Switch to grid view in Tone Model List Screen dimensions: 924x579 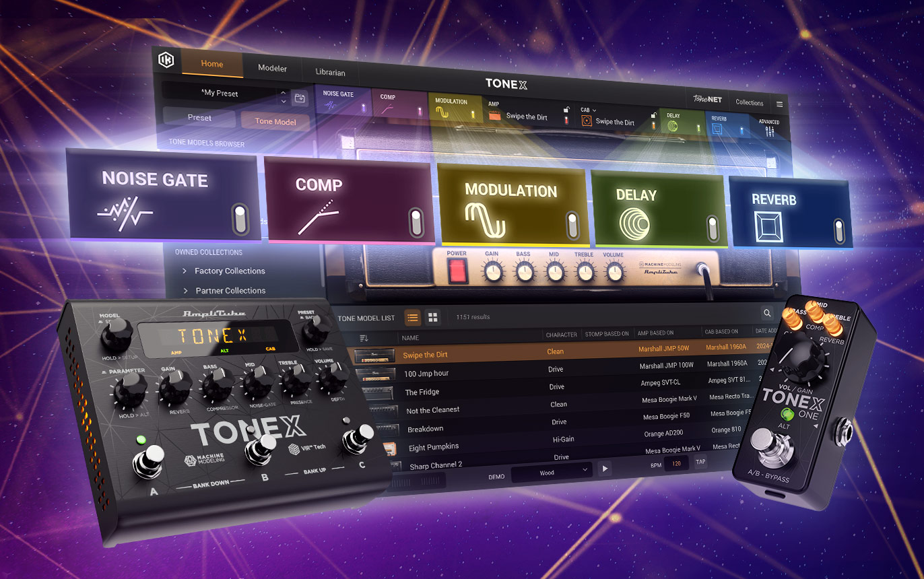click(x=433, y=317)
